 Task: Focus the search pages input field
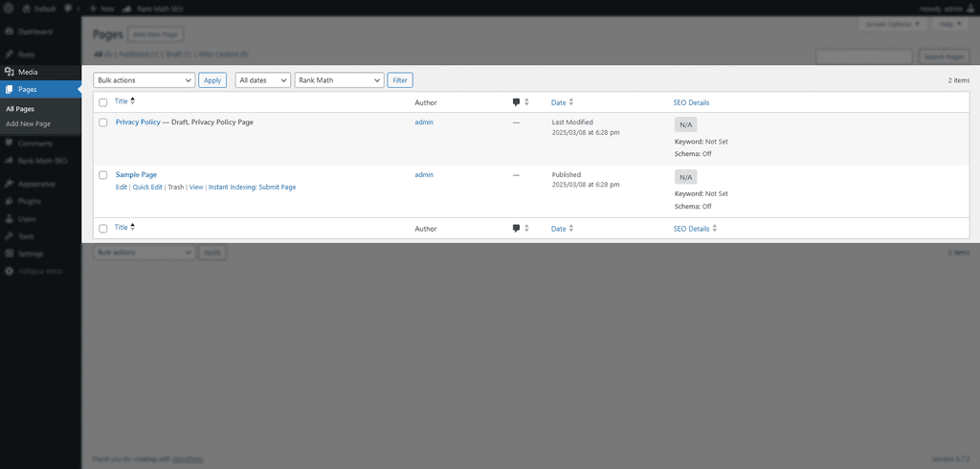864,56
